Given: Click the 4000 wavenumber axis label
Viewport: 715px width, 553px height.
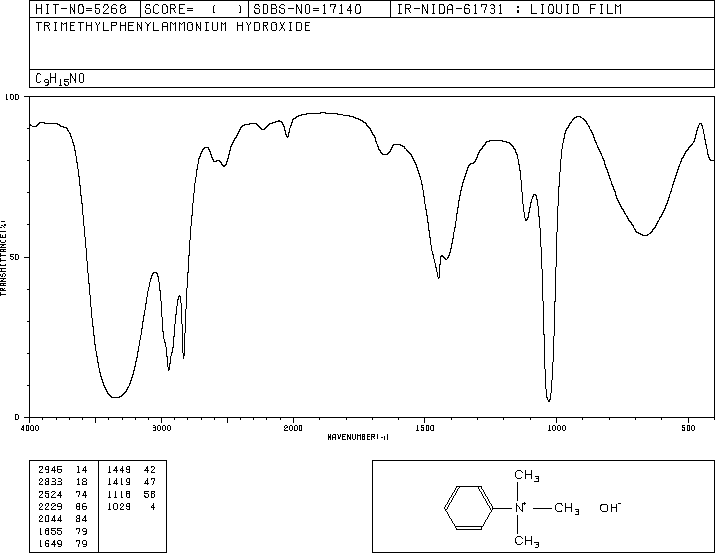Looking at the screenshot, I should (x=30, y=428).
